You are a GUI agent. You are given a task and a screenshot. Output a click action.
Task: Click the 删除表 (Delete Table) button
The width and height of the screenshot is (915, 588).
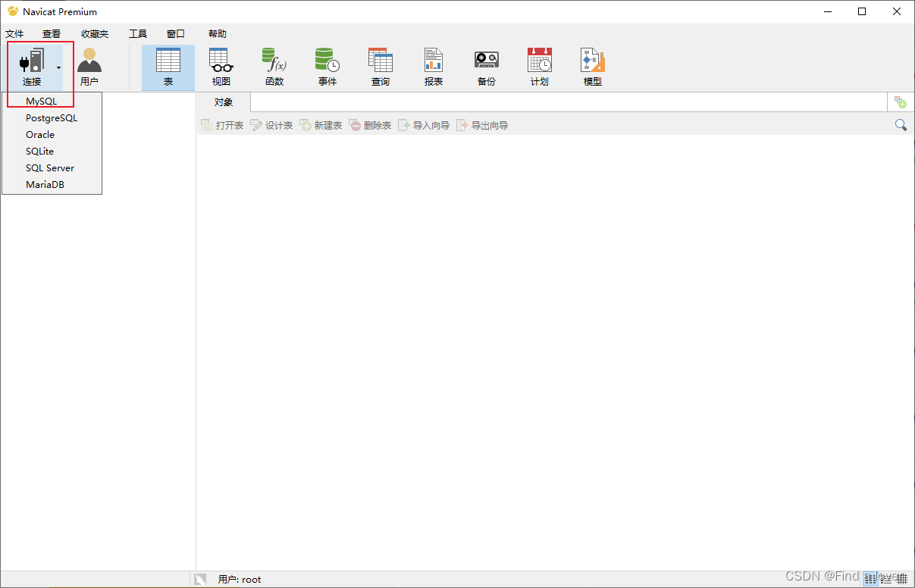[370, 125]
